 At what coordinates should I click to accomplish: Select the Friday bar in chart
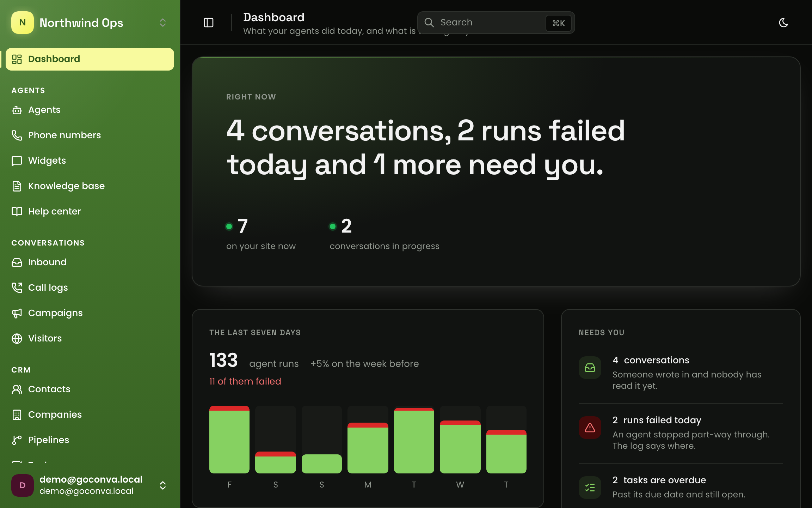tap(229, 440)
